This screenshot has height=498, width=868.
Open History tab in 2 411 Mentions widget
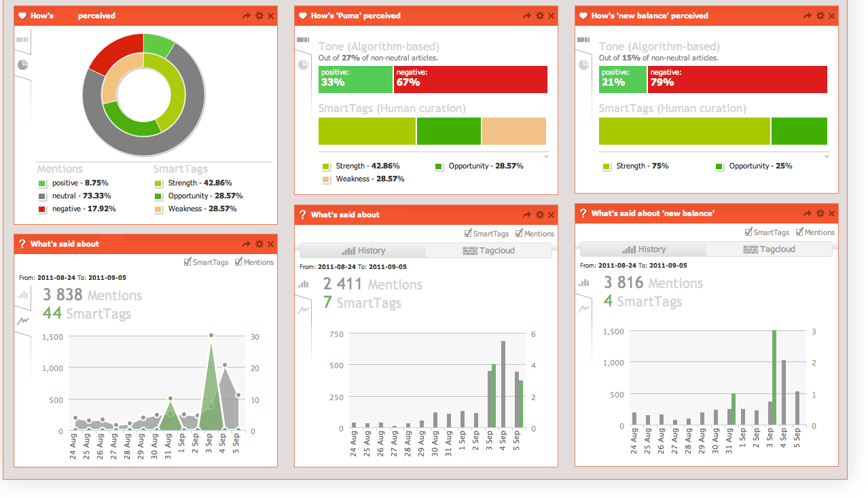[363, 251]
